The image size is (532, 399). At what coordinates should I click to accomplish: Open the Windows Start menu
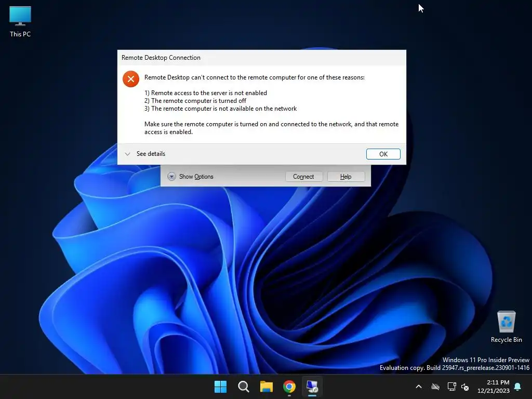[220, 387]
